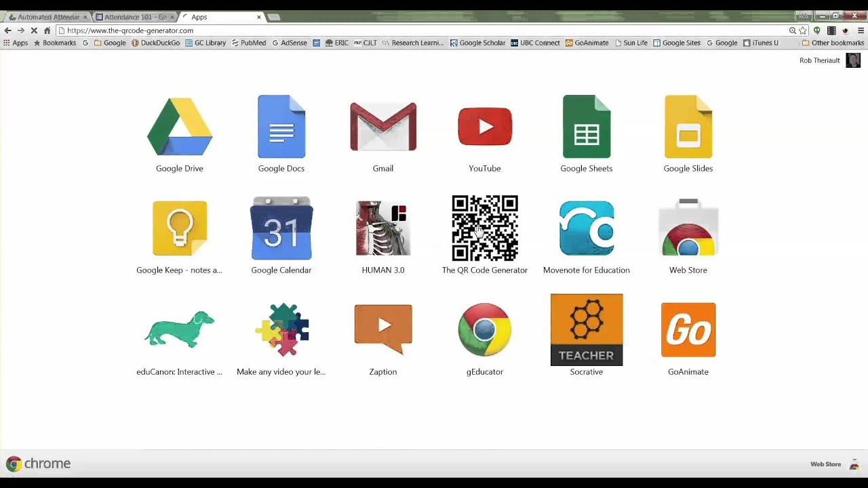868x488 pixels.
Task: Open the Google Keep notes app
Action: point(180,228)
